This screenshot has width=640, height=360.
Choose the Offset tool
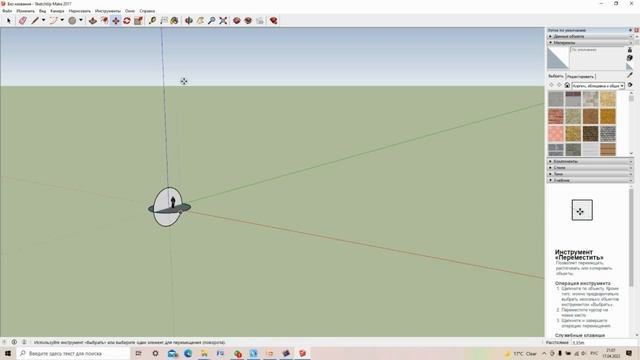click(x=104, y=20)
